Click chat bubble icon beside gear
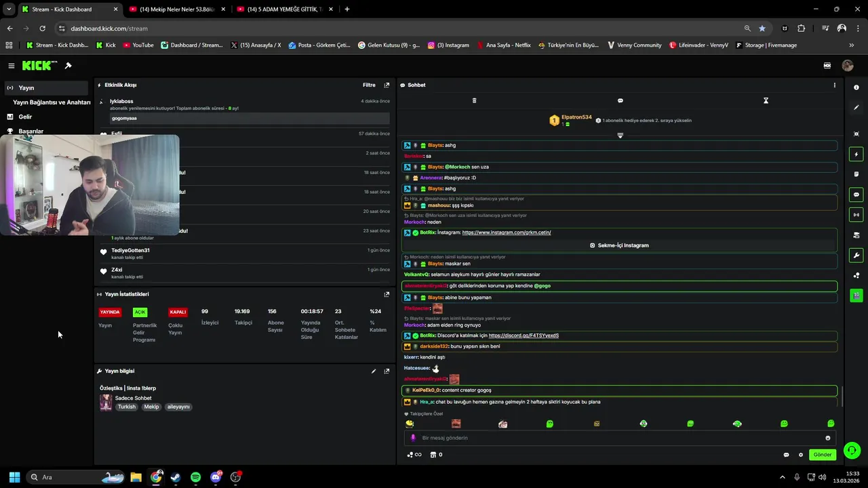868x488 pixels. (x=786, y=455)
